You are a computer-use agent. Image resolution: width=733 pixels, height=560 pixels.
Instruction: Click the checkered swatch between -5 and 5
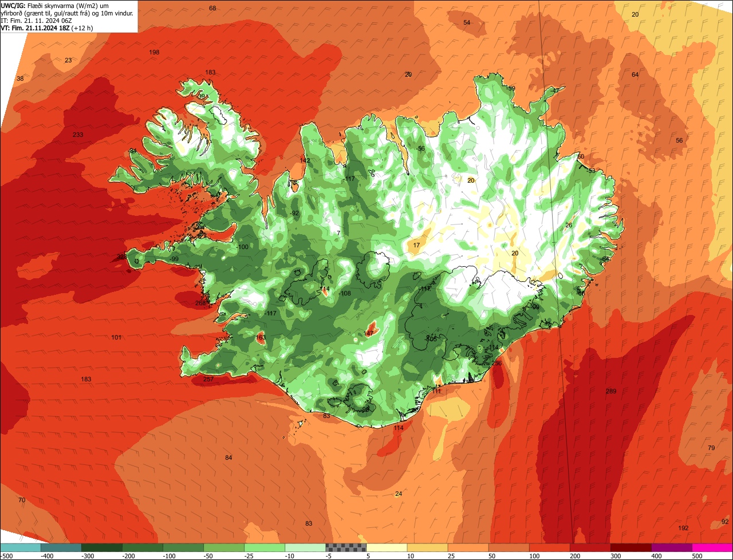[346, 547]
